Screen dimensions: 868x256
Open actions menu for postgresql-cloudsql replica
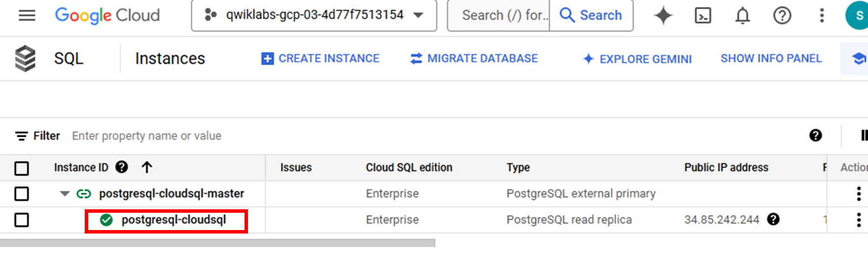point(859,220)
